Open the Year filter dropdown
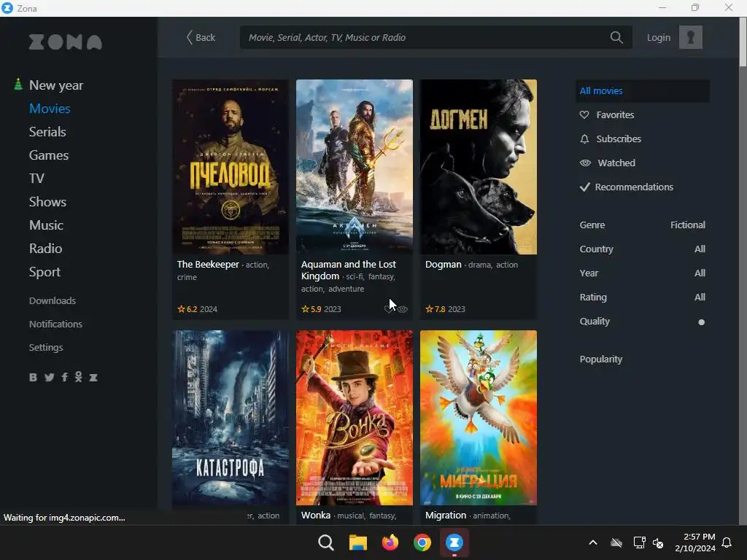This screenshot has height=560, width=747. [x=642, y=273]
